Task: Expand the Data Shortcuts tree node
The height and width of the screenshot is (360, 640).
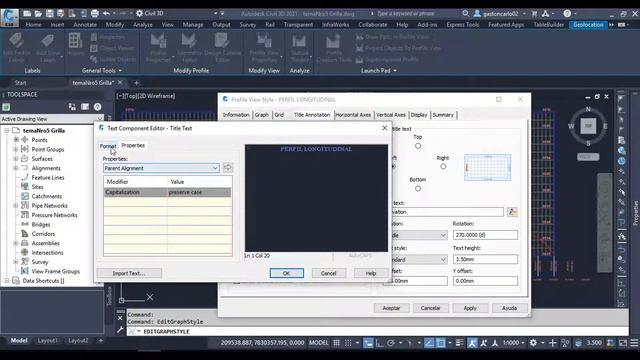Action: (7, 281)
